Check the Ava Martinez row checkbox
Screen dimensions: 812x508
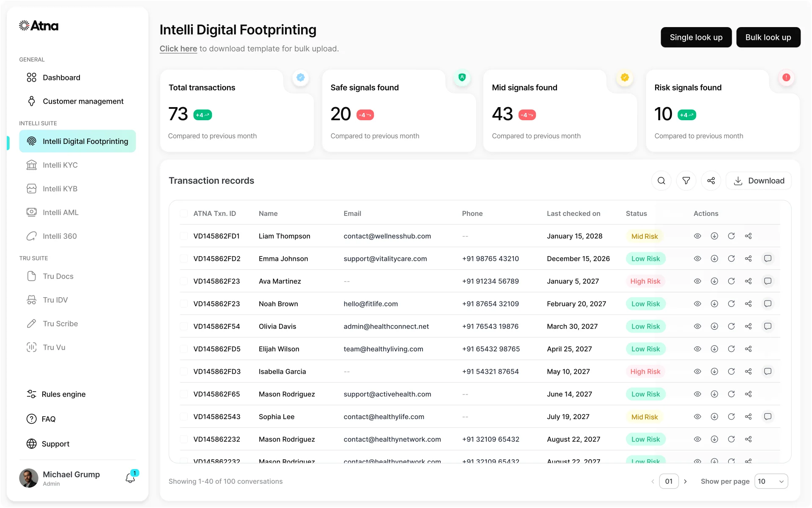[184, 281]
